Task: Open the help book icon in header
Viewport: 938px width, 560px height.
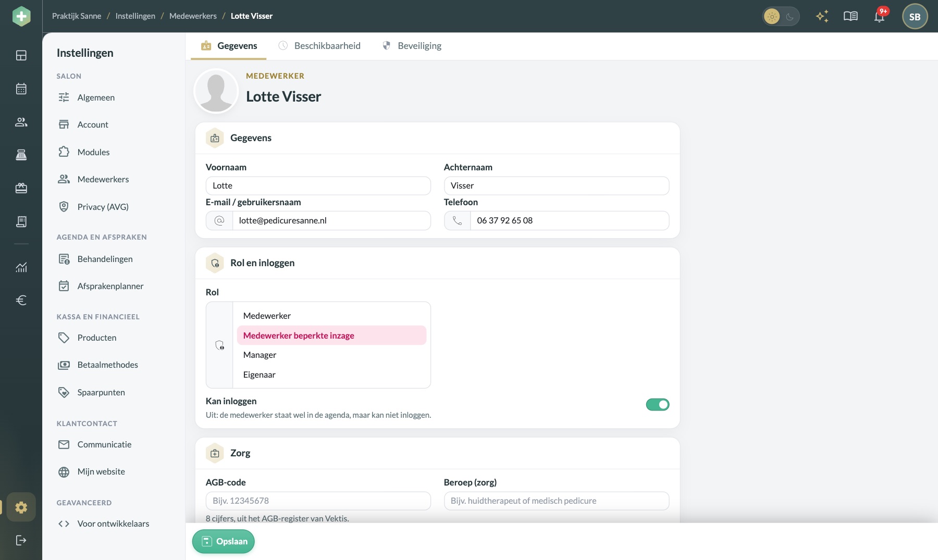Action: pos(850,16)
